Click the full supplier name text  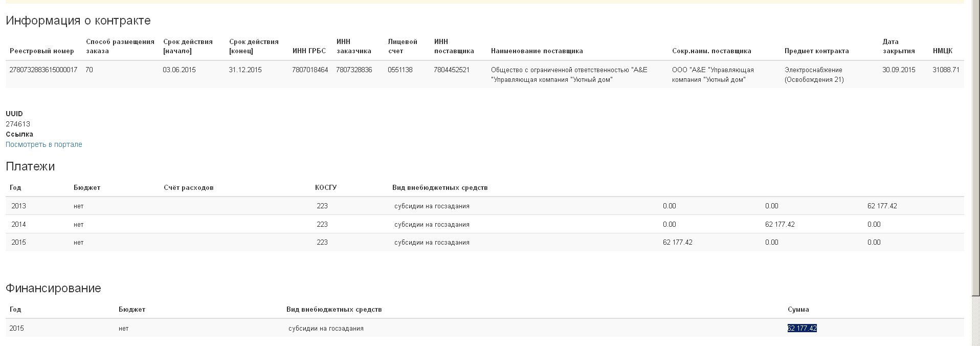click(569, 75)
